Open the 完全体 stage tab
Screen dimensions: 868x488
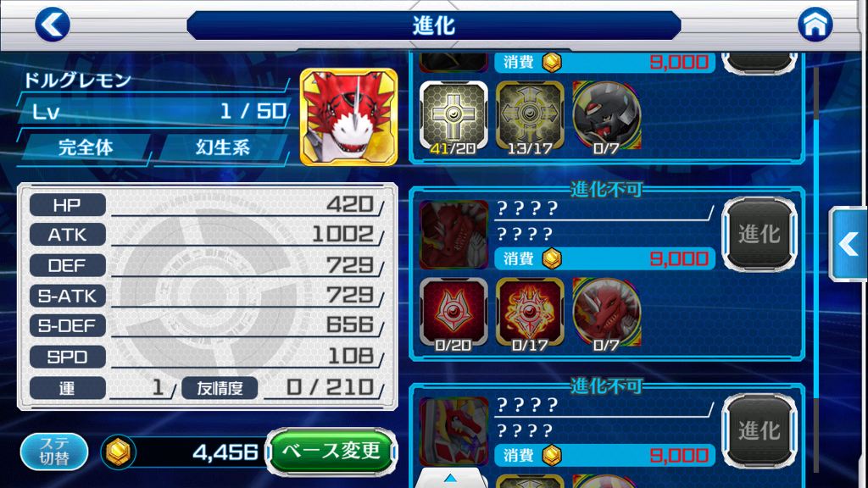[x=86, y=147]
